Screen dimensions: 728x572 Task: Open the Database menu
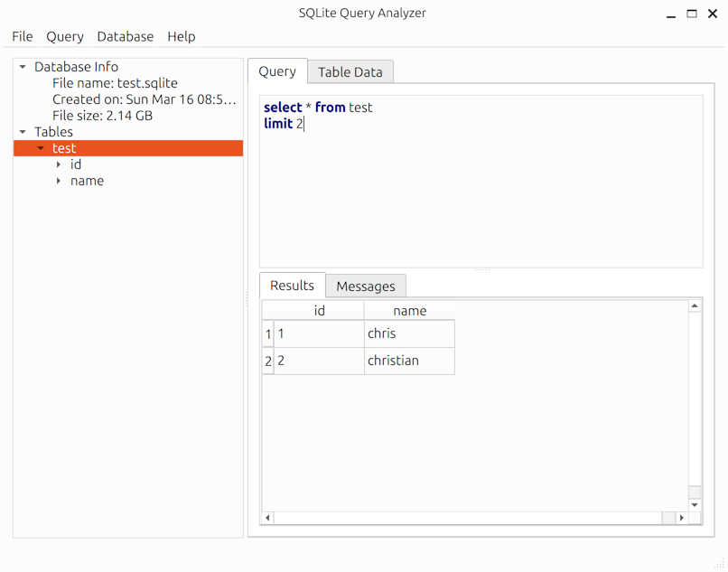click(125, 36)
